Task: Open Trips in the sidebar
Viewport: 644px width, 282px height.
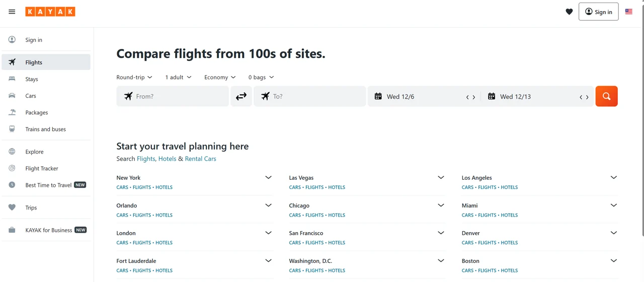Action: [x=46, y=207]
